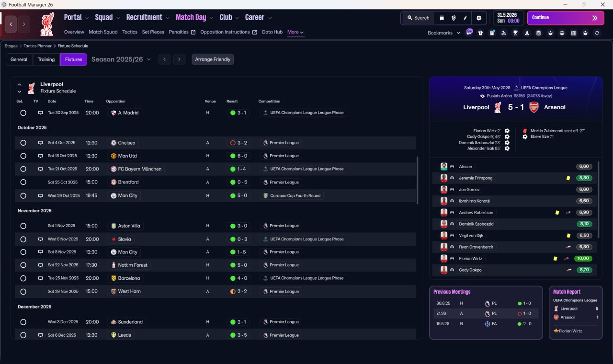Click the Arrange Friendly button
Screen dimensions: 613x364
coord(213,59)
